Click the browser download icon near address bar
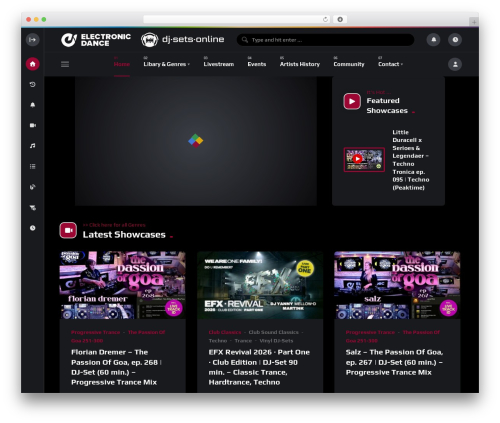 tap(340, 19)
